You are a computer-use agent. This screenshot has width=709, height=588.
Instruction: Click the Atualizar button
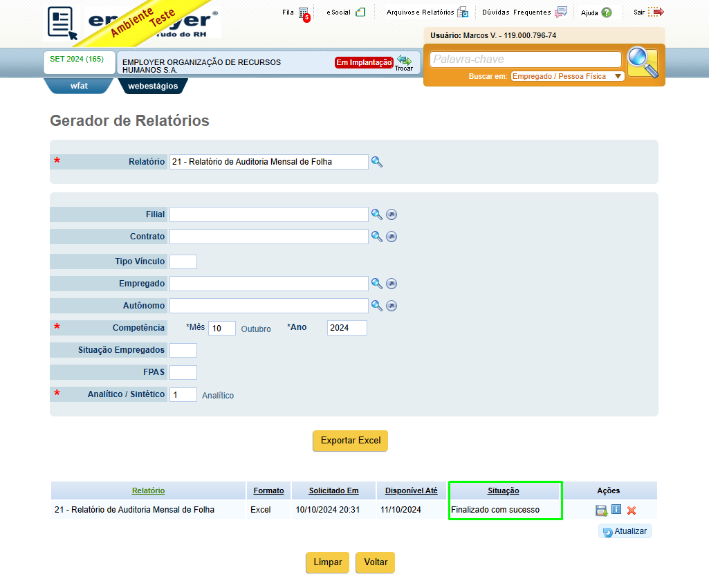pos(625,531)
